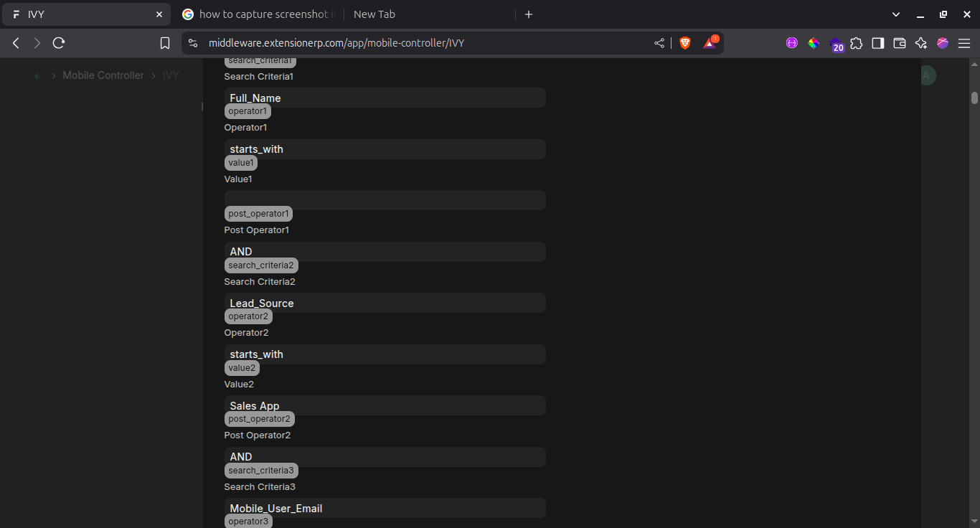Switch to the 'how to capture screenshot' tab

(x=257, y=14)
